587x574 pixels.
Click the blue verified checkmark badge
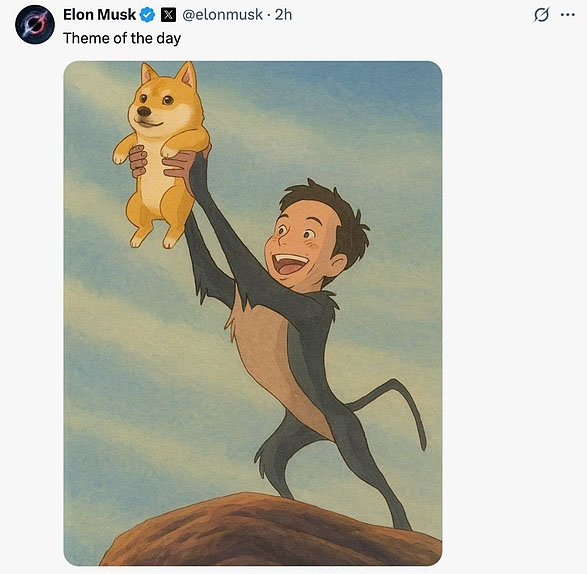pyautogui.click(x=147, y=15)
